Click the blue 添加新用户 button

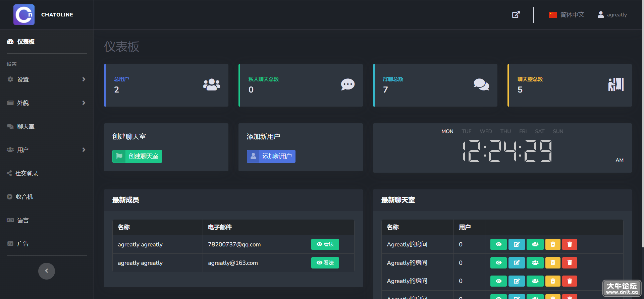pos(271,156)
